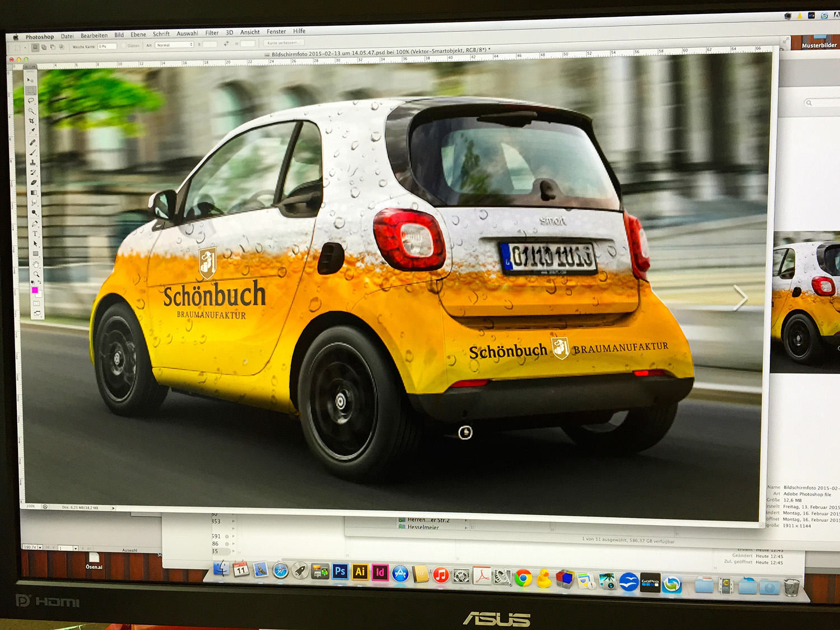
Task: Select the Hand tool
Action: 36,263
